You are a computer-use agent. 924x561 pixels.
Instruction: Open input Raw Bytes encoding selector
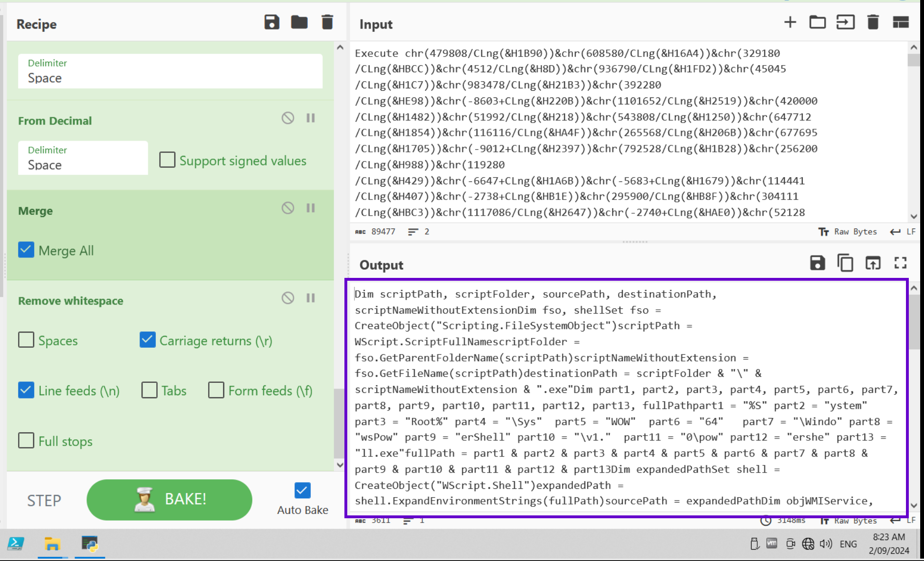click(x=848, y=232)
